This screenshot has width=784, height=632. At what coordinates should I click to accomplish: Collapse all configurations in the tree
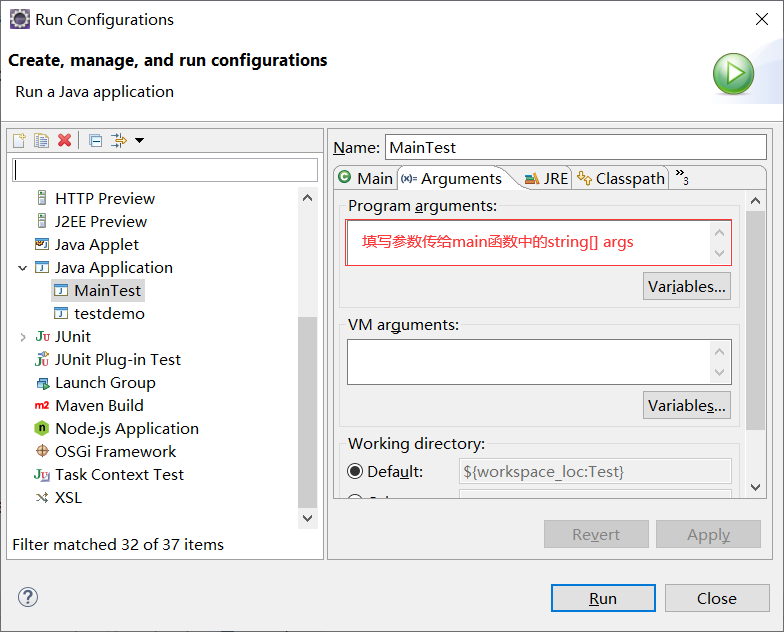pos(95,140)
